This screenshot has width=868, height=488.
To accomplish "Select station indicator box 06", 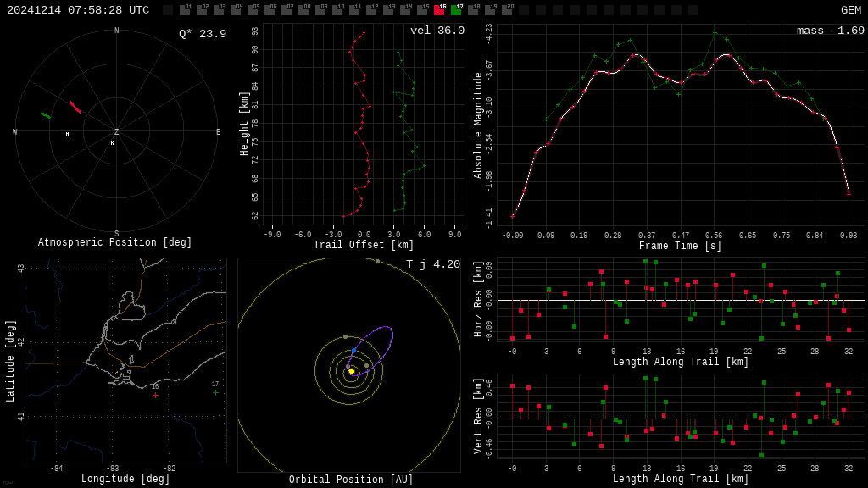I will [270, 9].
